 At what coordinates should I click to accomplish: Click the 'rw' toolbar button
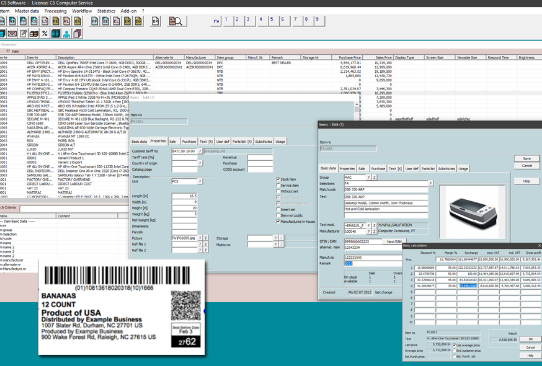[x=216, y=21]
